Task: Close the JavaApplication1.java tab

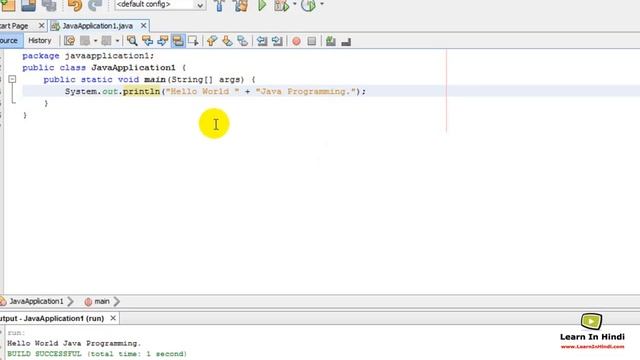Action: pos(143,26)
